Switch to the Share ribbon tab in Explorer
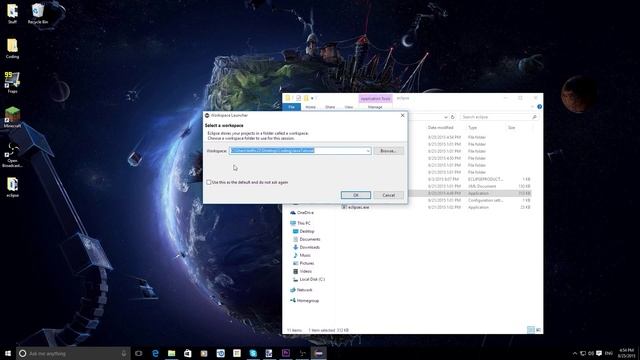The width and height of the screenshot is (640, 360). coord(330,107)
